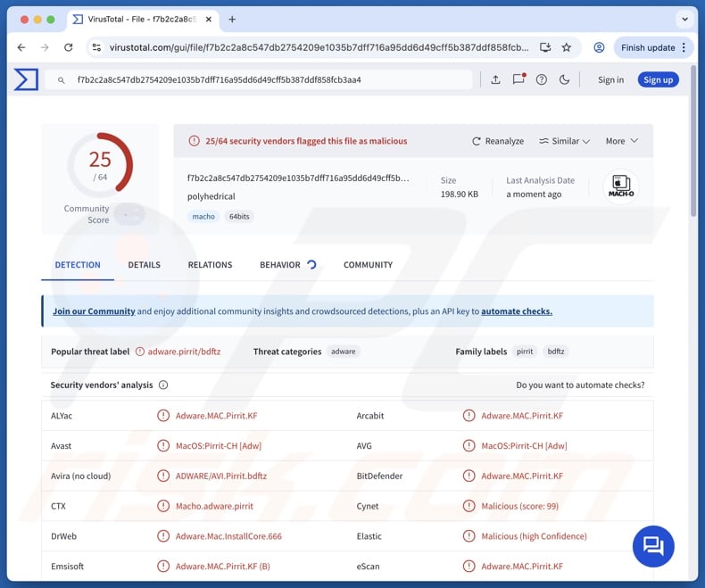The image size is (705, 588).
Task: Click CTX result Macho.adware.pirrit
Action: [214, 506]
